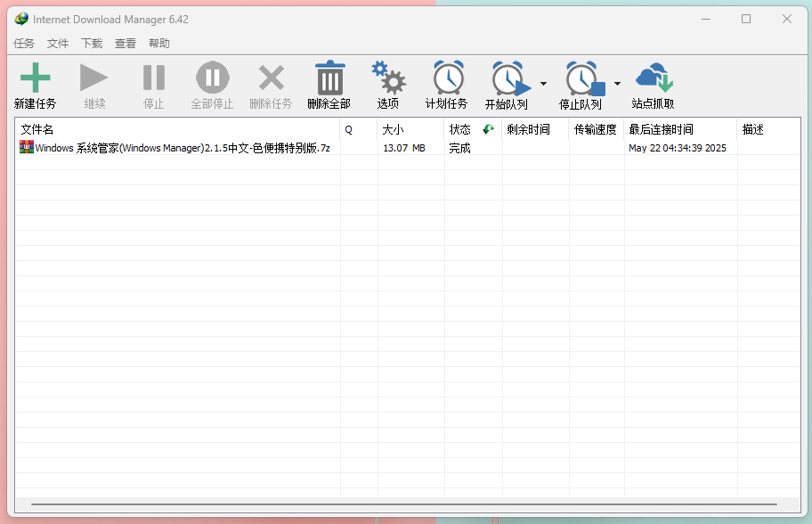Image resolution: width=812 pixels, height=524 pixels.
Task: Sort downloads by the 文件名 column header
Action: (x=37, y=129)
